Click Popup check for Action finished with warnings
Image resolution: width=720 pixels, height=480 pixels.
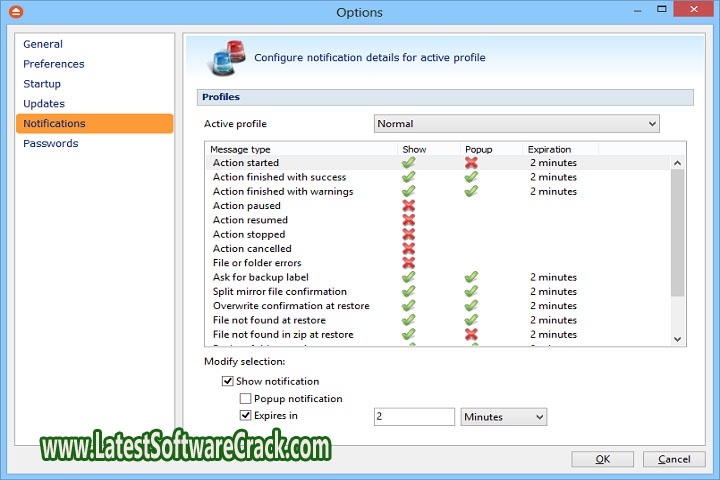coord(471,191)
